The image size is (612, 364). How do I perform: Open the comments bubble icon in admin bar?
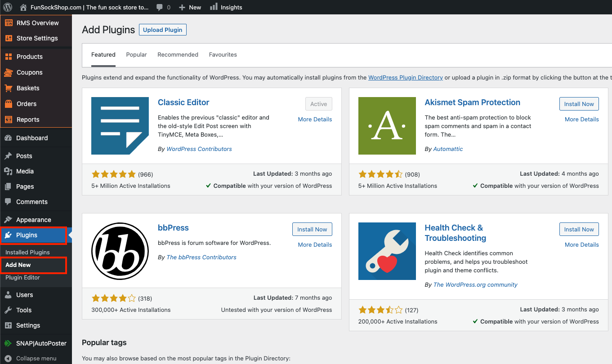point(160,8)
